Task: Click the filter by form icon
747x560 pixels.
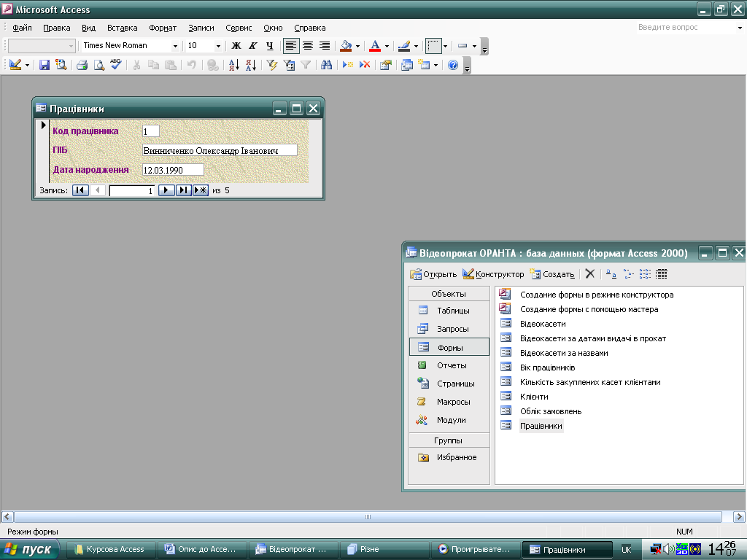Action: coord(289,65)
